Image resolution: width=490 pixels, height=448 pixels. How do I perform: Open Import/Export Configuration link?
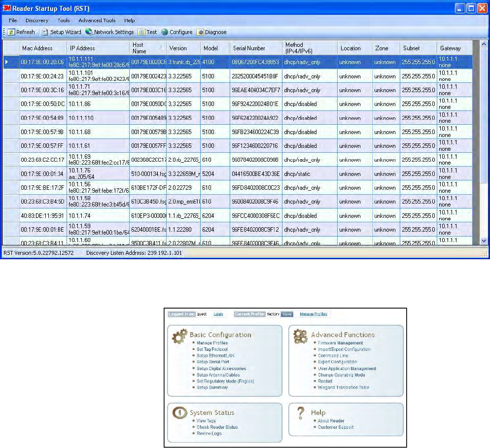pos(344,349)
